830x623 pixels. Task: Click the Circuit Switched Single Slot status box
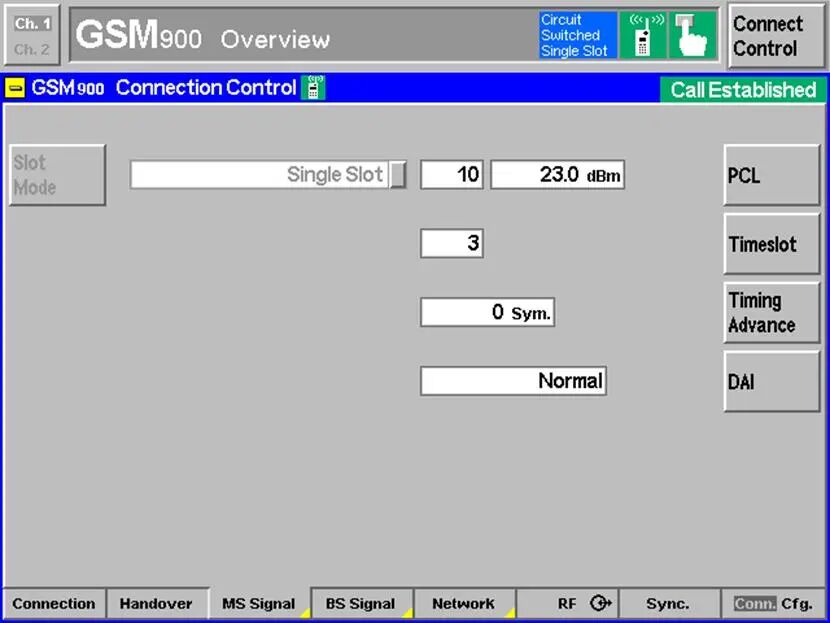click(578, 35)
